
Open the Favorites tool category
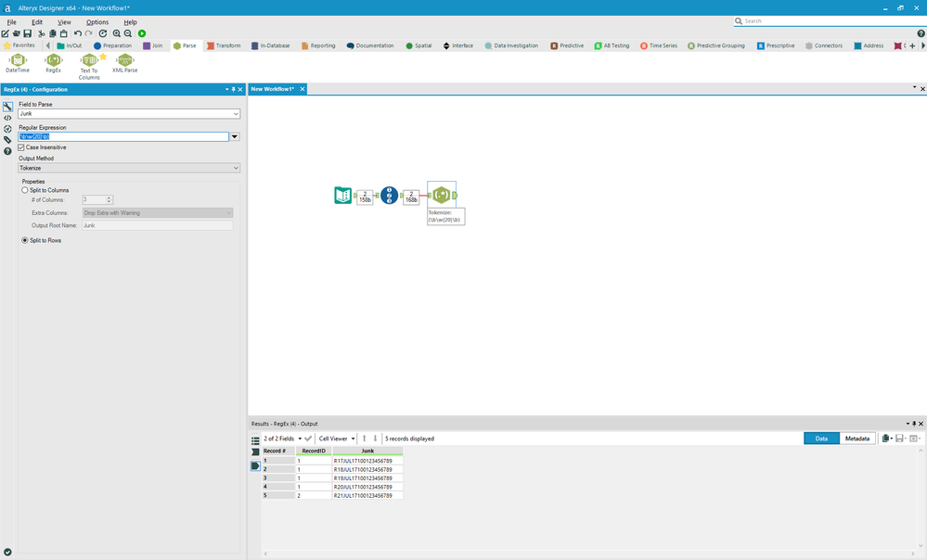pyautogui.click(x=19, y=45)
